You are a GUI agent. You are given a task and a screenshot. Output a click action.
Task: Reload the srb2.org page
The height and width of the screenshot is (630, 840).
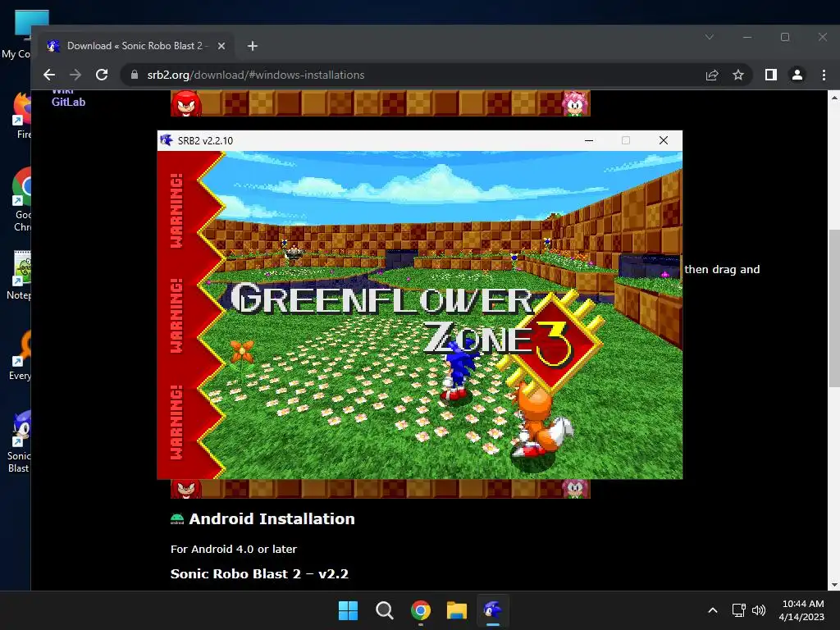pyautogui.click(x=102, y=75)
